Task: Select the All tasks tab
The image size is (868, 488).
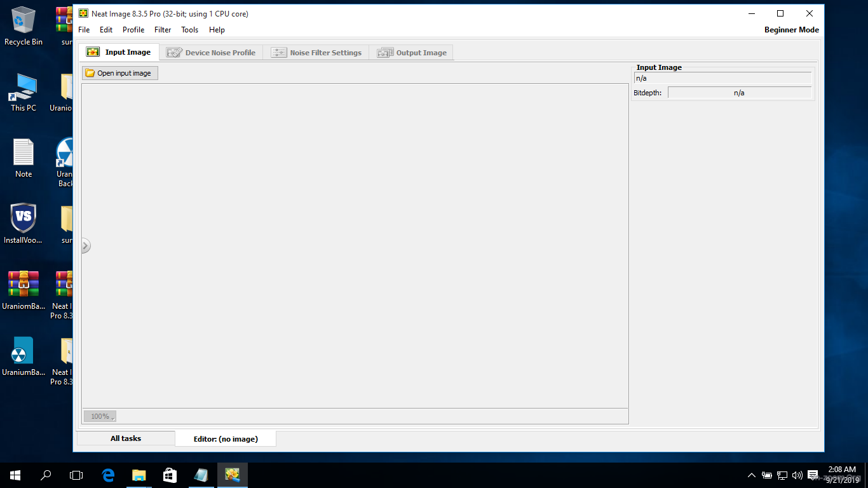Action: [126, 438]
